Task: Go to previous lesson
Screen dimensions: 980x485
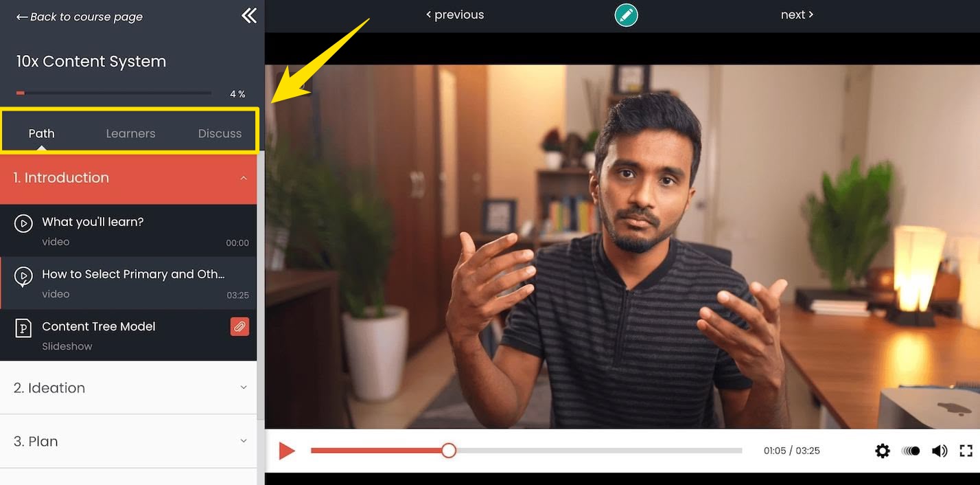Action: tap(455, 14)
